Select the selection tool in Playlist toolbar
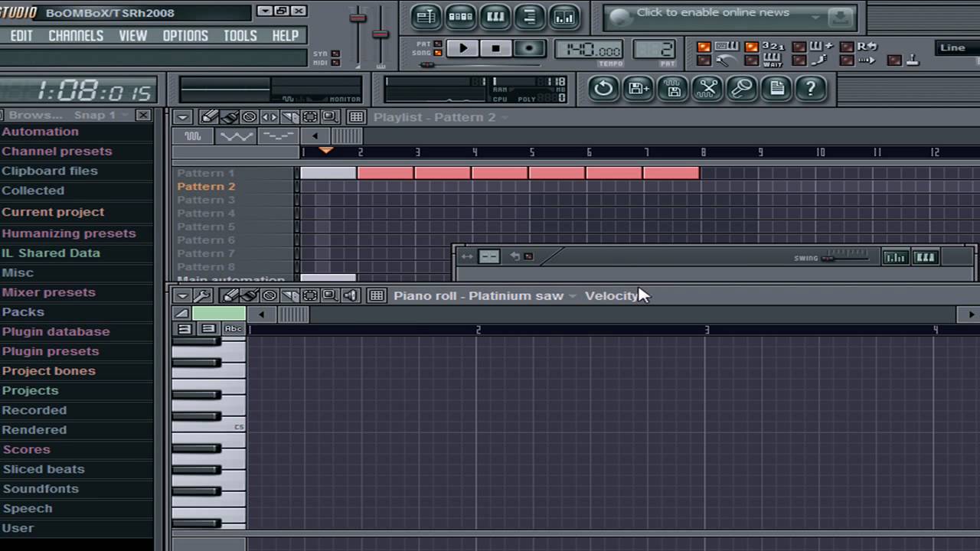 click(x=310, y=117)
